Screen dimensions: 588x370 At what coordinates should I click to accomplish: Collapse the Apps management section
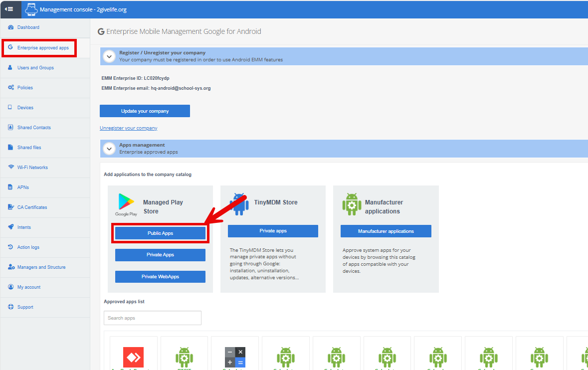109,149
